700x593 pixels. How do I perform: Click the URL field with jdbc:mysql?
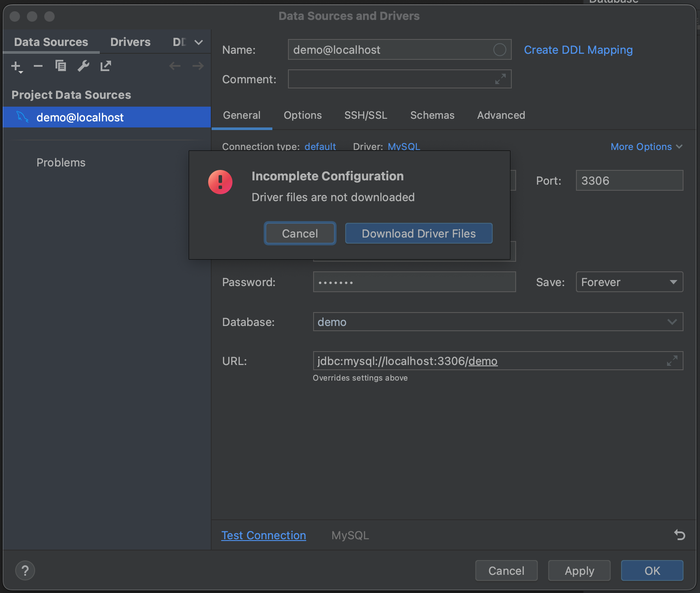click(x=498, y=361)
